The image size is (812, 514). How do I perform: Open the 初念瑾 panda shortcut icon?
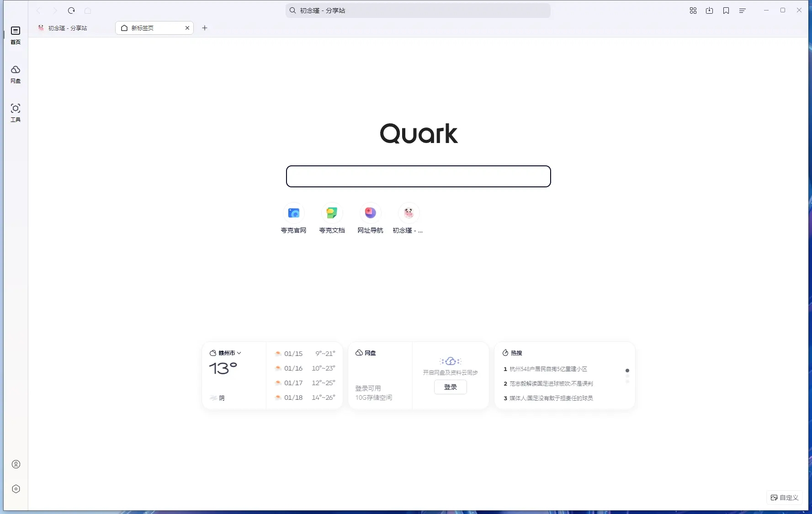pyautogui.click(x=409, y=213)
